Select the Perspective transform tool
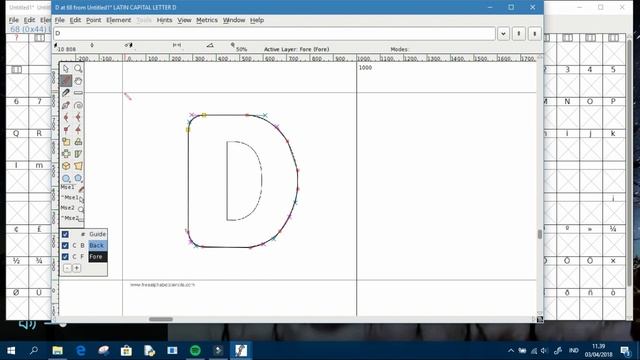640x360 pixels. click(78, 166)
